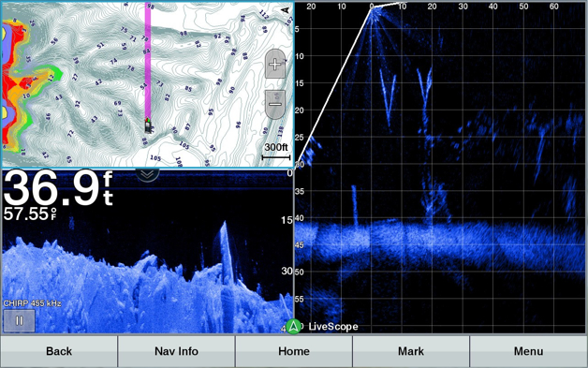Open Nav Info panel
This screenshot has height=368, width=588.
click(176, 351)
